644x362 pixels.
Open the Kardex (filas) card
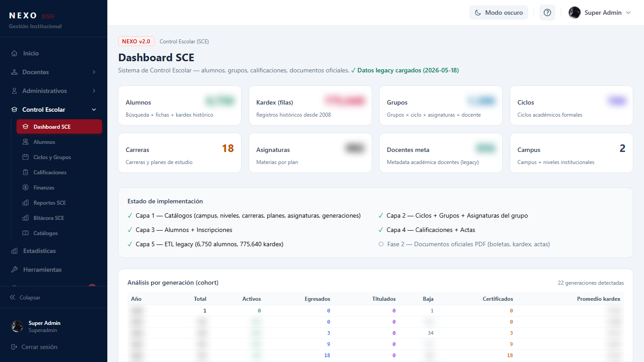[310, 105]
